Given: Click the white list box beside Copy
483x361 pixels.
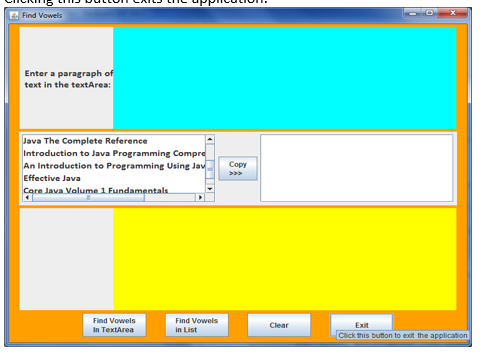Looking at the screenshot, I should 357,168.
